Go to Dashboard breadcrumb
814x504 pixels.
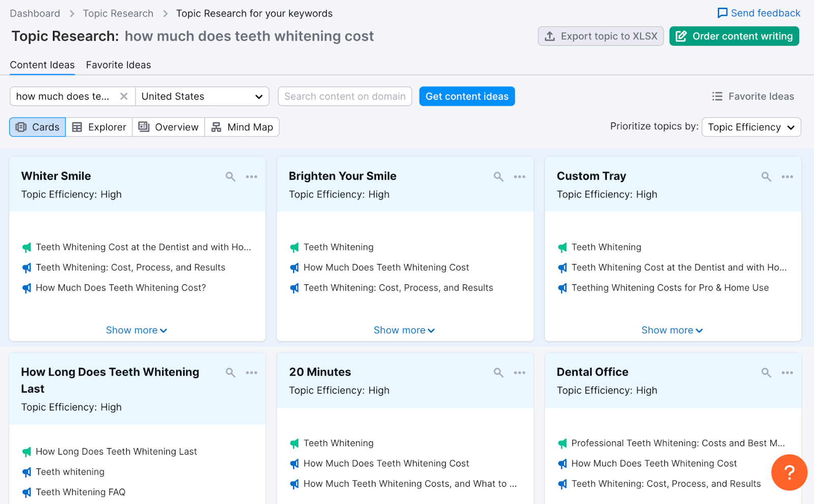pyautogui.click(x=35, y=14)
